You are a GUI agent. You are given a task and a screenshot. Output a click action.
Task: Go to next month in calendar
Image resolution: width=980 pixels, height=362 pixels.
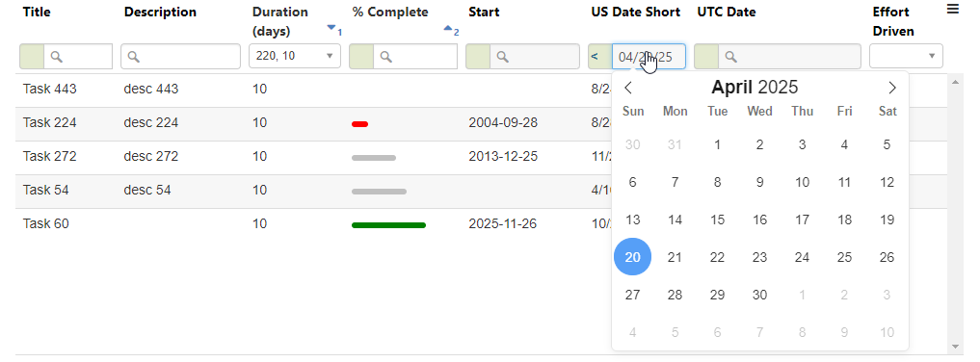[x=892, y=88]
